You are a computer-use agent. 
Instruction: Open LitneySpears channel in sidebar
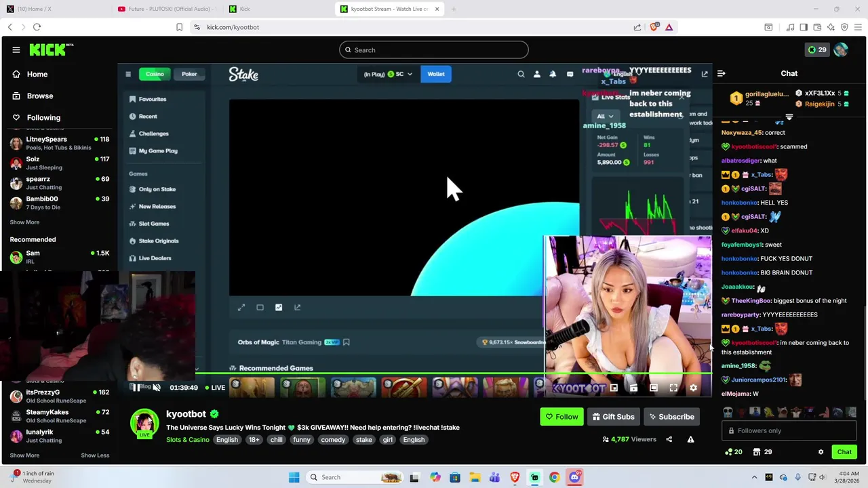[59, 143]
